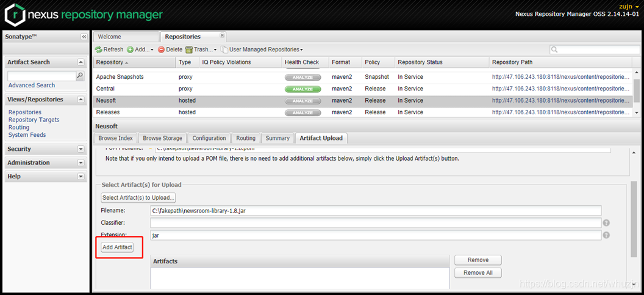Click the IQ Policy Violations header
644x295 pixels.
point(241,62)
